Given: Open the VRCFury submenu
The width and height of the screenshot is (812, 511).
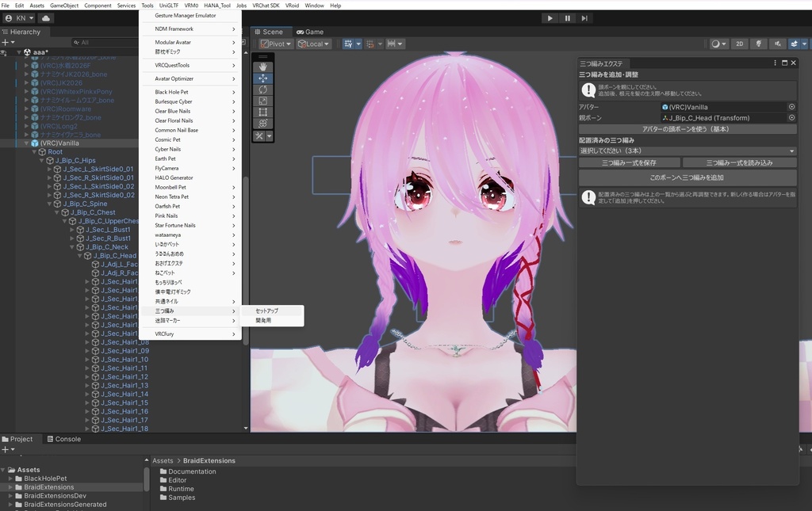Looking at the screenshot, I should [190, 334].
